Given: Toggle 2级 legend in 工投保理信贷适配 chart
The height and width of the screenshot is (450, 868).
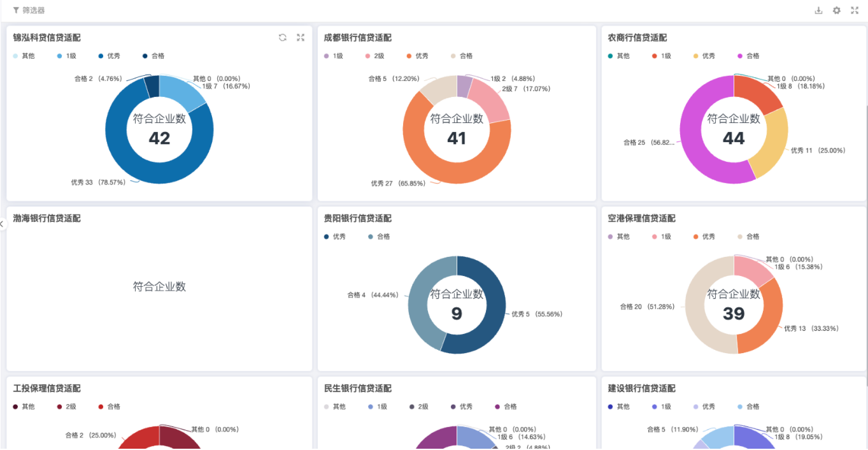Looking at the screenshot, I should 66,407.
